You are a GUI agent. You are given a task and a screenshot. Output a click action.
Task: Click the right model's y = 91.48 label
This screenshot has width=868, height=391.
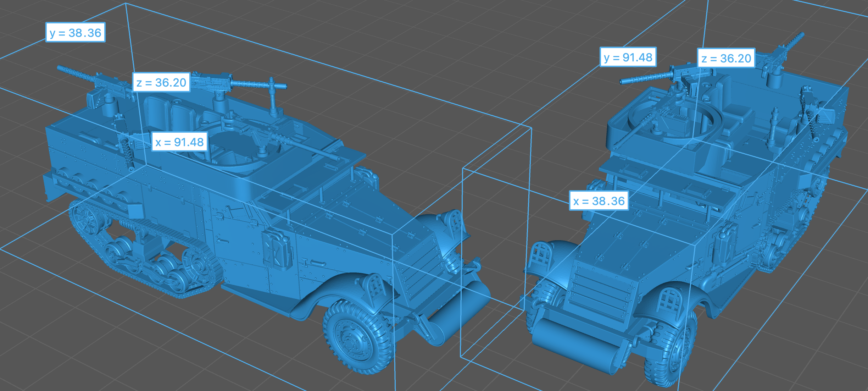pos(628,57)
